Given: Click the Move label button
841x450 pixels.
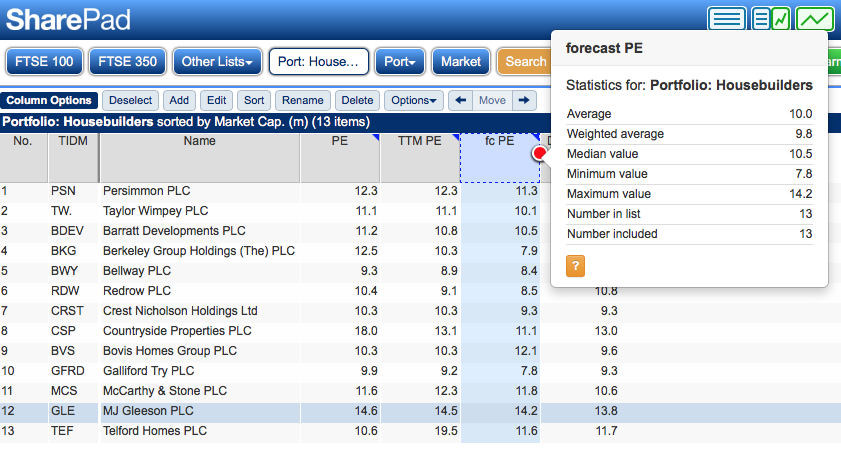Looking at the screenshot, I should 492,100.
